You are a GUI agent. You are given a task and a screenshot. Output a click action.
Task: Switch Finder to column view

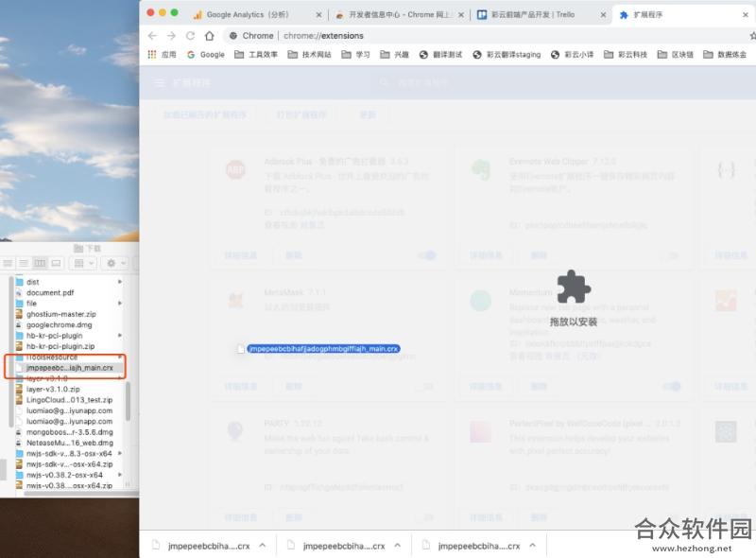coord(40,263)
